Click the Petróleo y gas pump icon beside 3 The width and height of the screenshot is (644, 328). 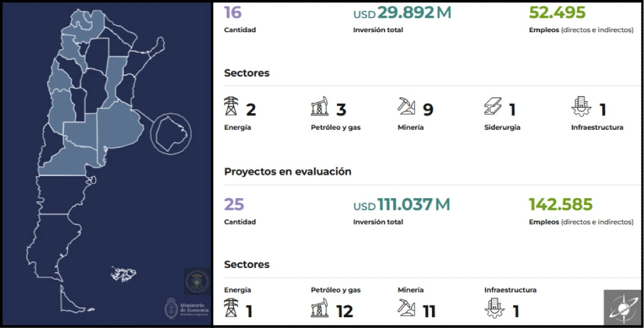(319, 106)
